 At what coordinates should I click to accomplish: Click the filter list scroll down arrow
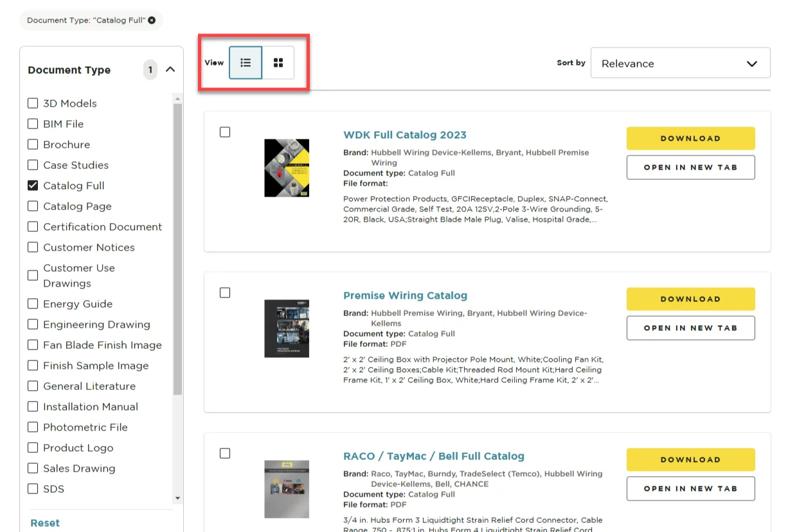point(178,499)
